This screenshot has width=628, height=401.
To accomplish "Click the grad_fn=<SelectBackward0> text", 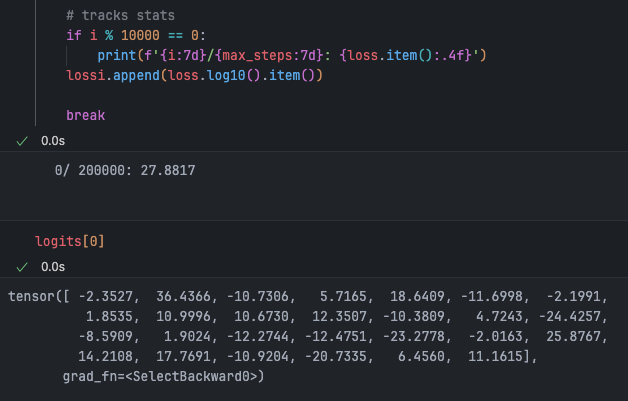I will click(162, 376).
